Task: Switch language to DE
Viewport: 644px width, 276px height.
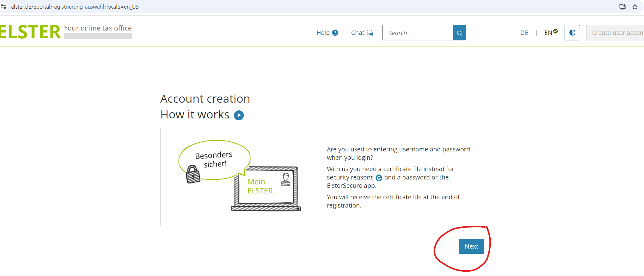Action: [524, 33]
